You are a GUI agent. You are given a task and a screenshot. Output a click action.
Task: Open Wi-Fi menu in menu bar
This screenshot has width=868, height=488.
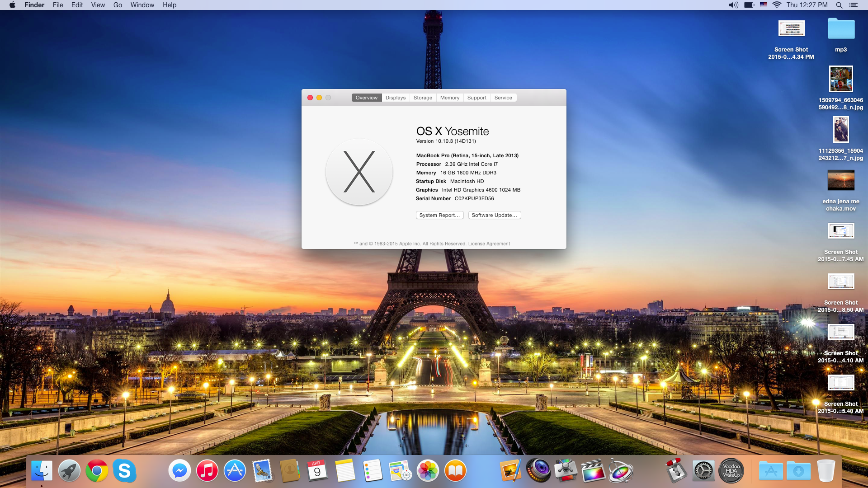[777, 5]
